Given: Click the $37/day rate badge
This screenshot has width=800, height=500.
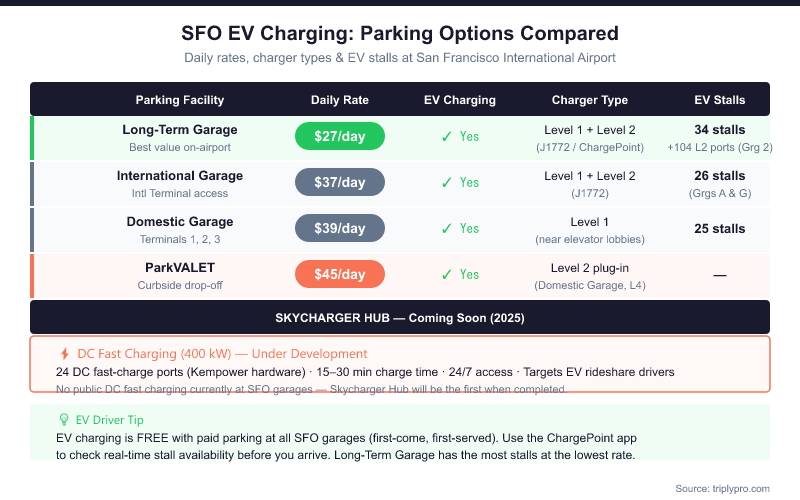Looking at the screenshot, I should 340,183.
